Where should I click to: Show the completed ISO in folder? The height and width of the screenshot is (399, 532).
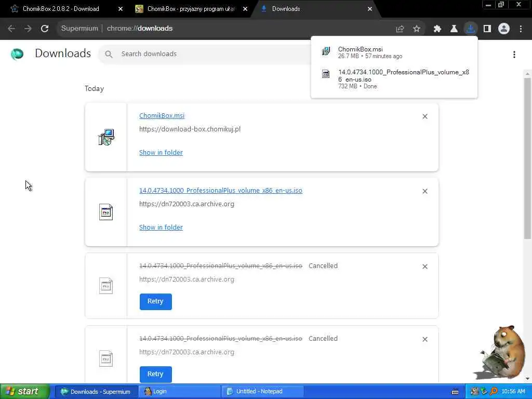pos(161,228)
